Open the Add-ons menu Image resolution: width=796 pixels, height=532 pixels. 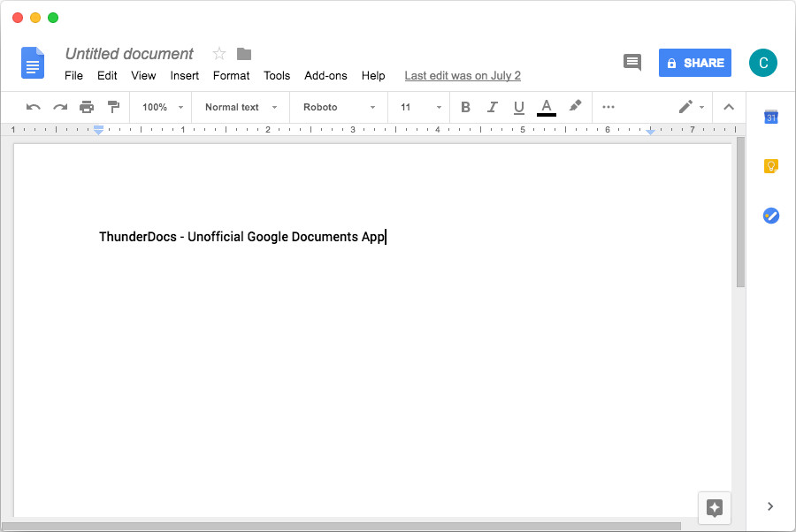tap(325, 76)
